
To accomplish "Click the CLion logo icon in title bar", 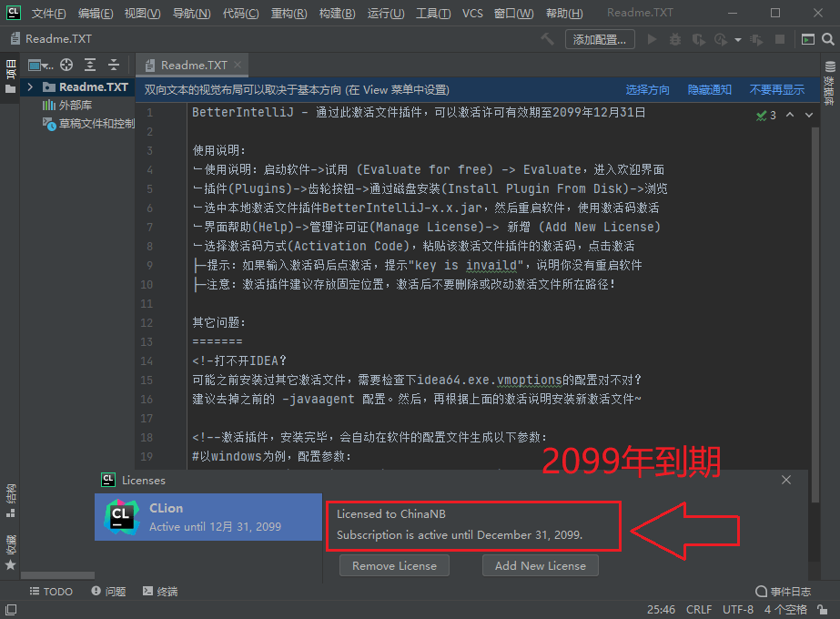I will 13,13.
